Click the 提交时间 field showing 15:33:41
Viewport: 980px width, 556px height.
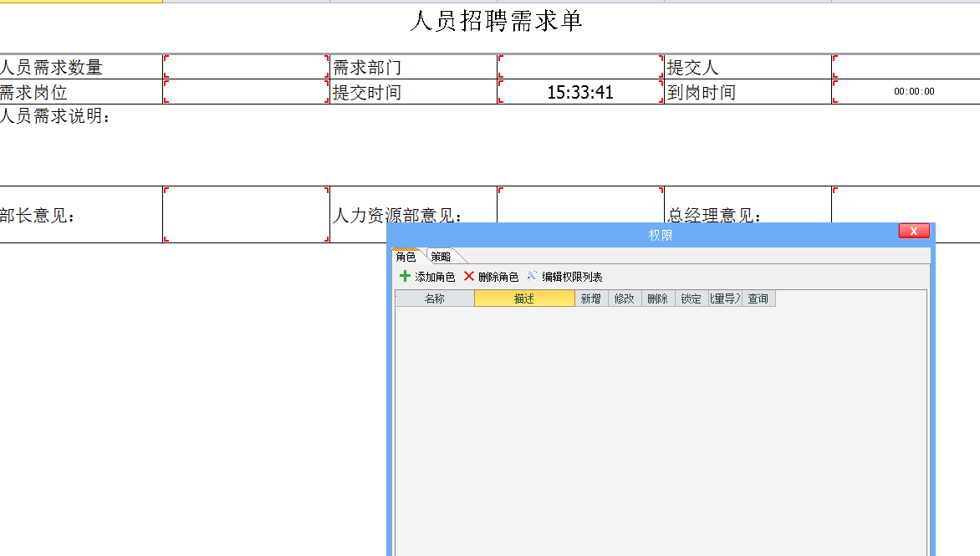coord(580,92)
